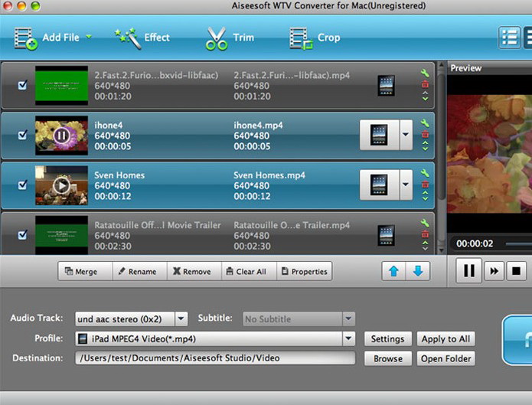Delete ihone4 row with trash icon

425,135
